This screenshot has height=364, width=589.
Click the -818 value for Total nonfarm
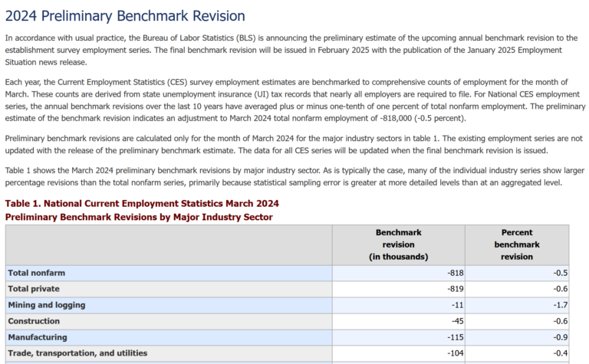[456, 273]
